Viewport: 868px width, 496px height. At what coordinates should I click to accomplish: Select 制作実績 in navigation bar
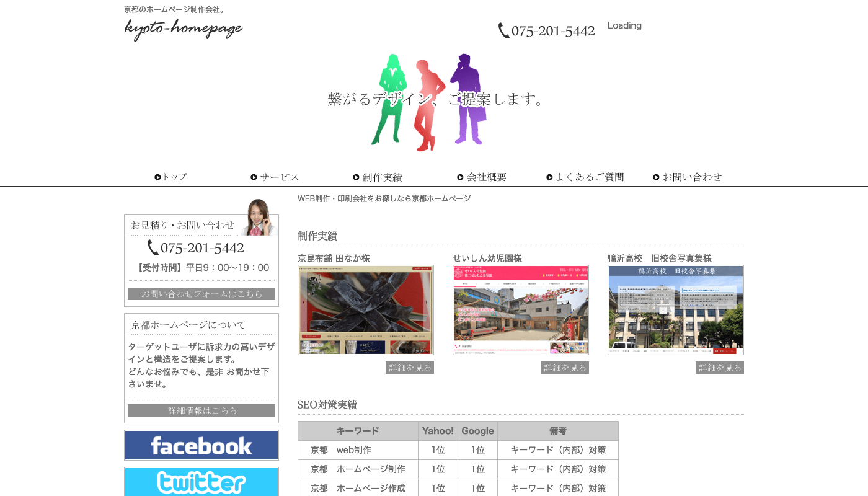(378, 177)
